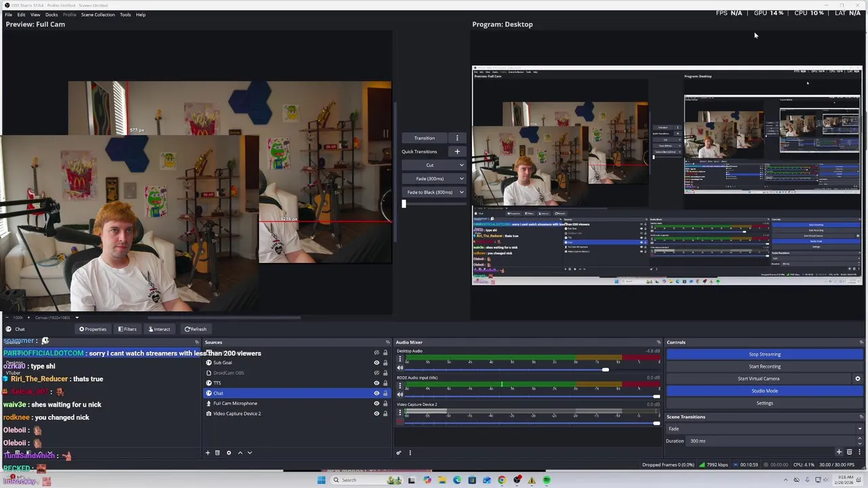
Task: Open the Scene Collection menu
Action: coord(98,14)
